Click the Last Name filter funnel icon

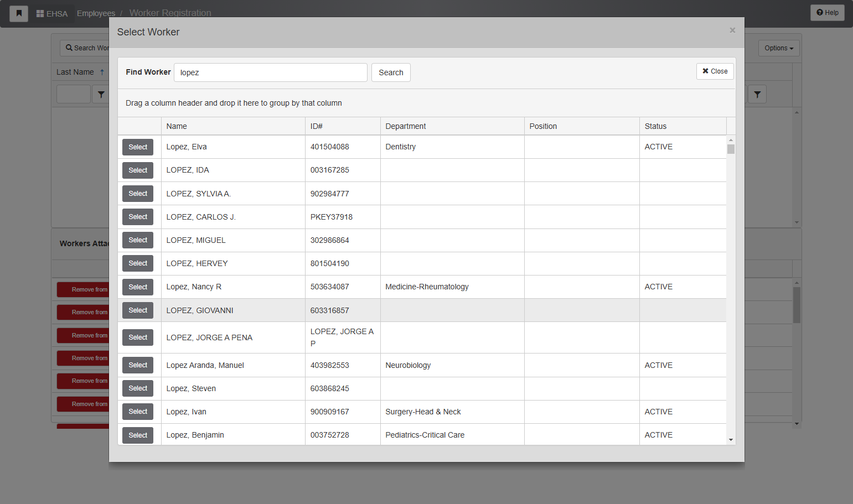(x=101, y=95)
